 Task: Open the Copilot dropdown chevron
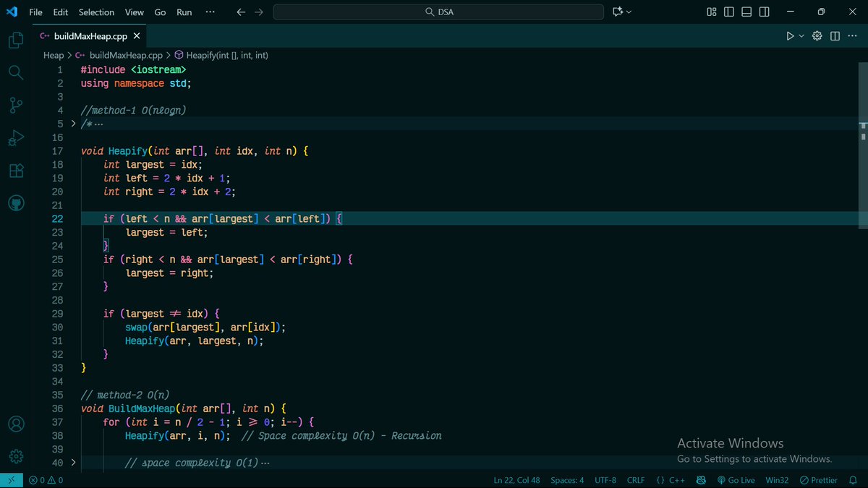point(629,12)
